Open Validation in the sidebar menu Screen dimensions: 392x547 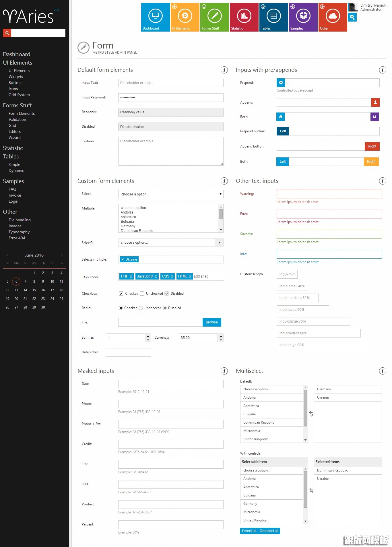17,119
